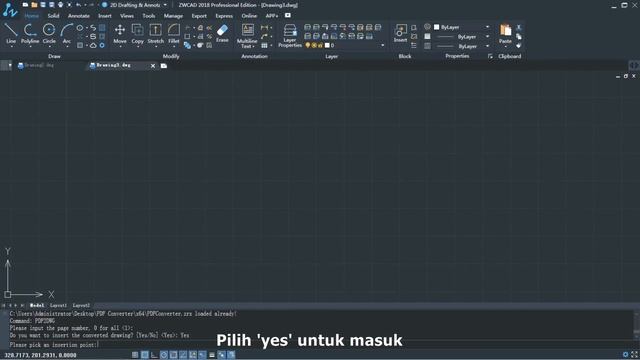Toggle Polar tracking in status bar
This screenshot has width=640, height=360.
tap(164, 355)
